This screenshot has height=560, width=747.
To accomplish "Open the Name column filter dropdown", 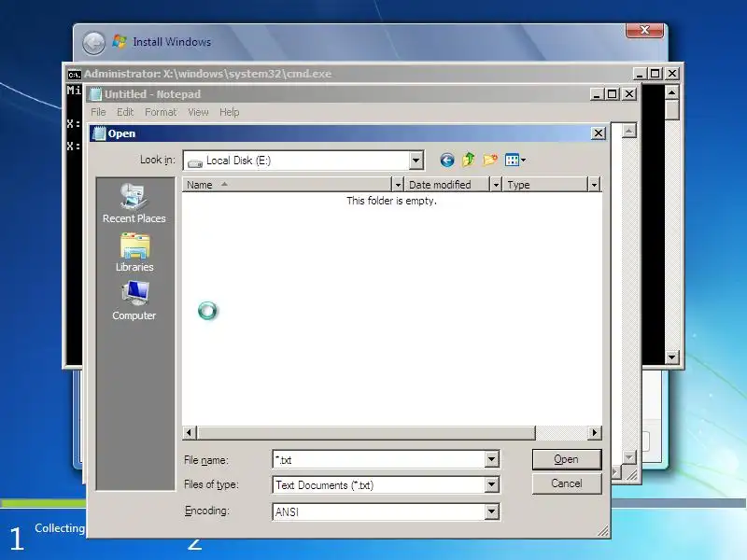I will (x=398, y=184).
